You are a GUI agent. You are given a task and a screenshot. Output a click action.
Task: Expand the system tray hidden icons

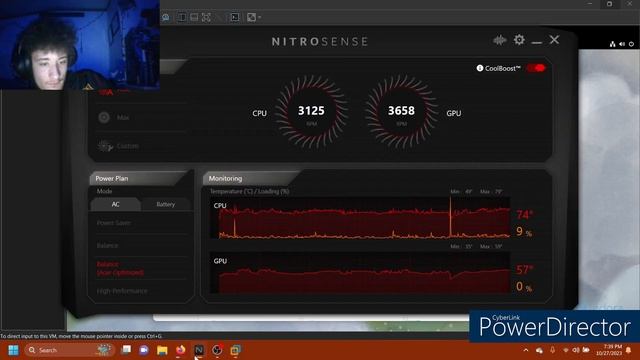[x=526, y=350]
